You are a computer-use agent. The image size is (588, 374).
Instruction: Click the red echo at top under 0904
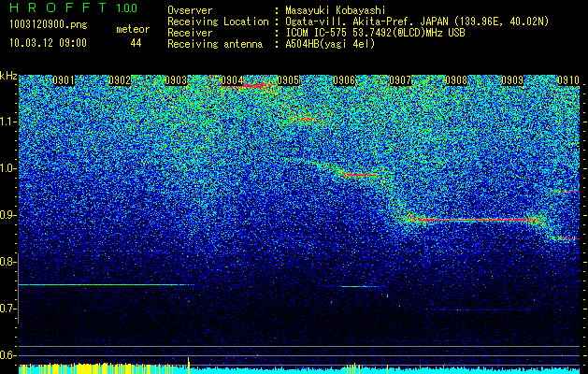(x=250, y=87)
